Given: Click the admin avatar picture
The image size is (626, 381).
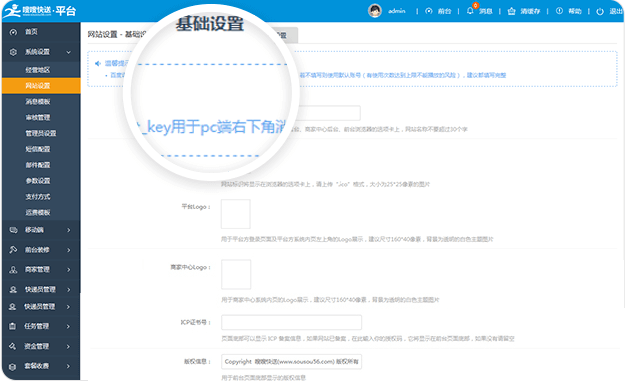Looking at the screenshot, I should (x=374, y=11).
